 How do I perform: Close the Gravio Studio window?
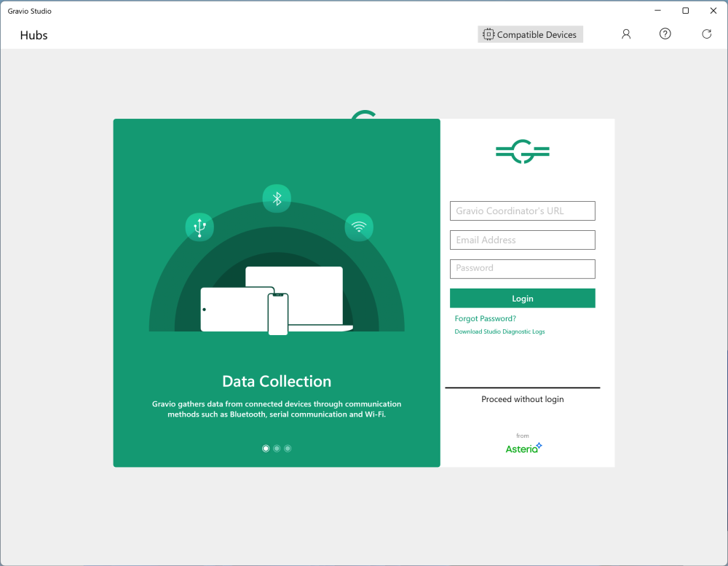(x=713, y=11)
